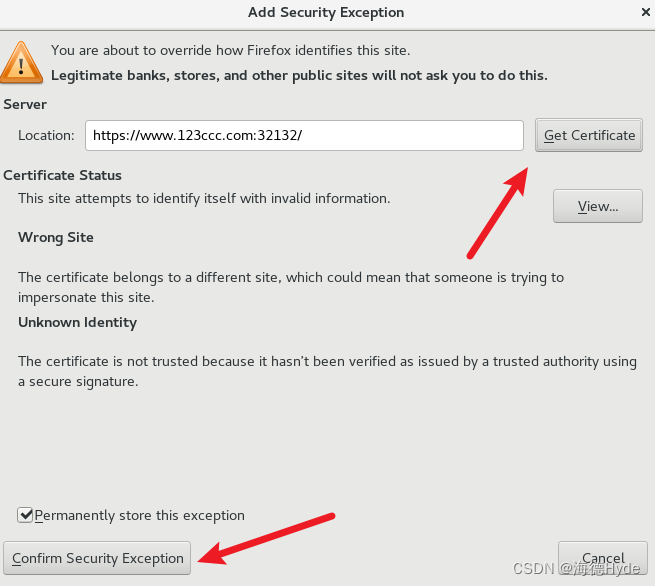This screenshot has width=655, height=586.
Task: Click the Unknown Identity heading
Action: (77, 322)
